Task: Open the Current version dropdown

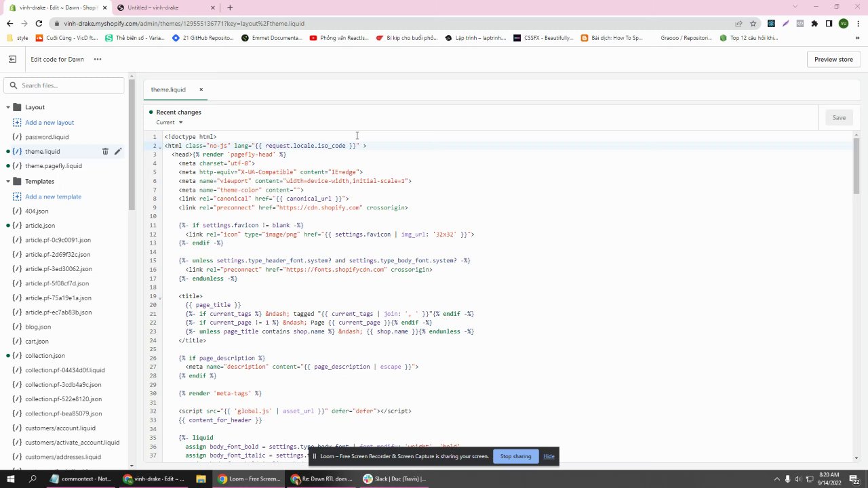Action: click(x=170, y=123)
